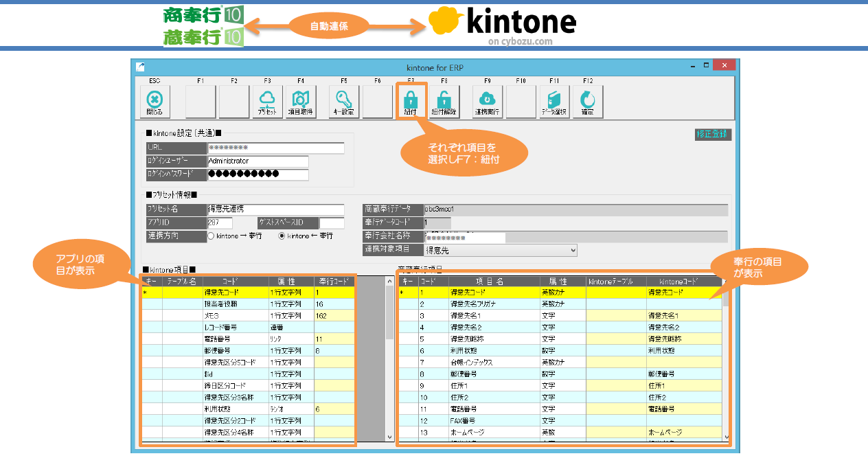Click the 奉行会社名称 field
Image resolution: width=868 pixels, height=456 pixels.
coord(575,237)
